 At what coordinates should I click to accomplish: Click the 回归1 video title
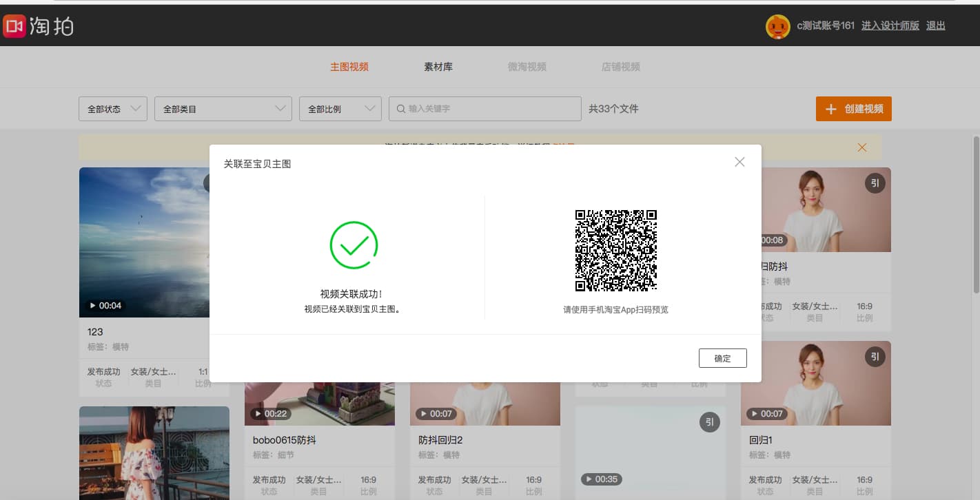pyautogui.click(x=760, y=440)
